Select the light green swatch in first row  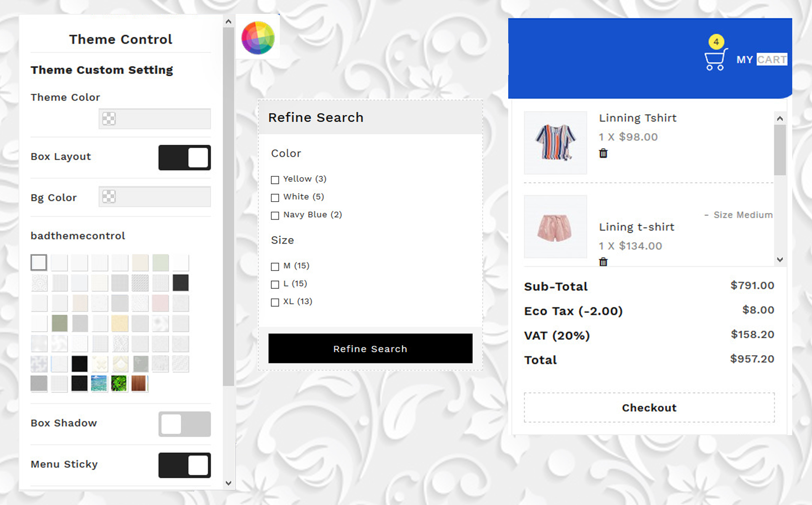click(160, 263)
